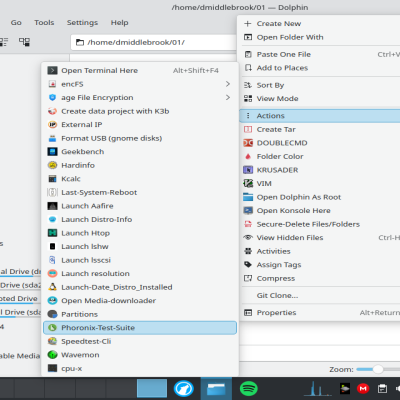This screenshot has height=400, width=400.
Task: Click the Format USB icon
Action: click(52, 138)
